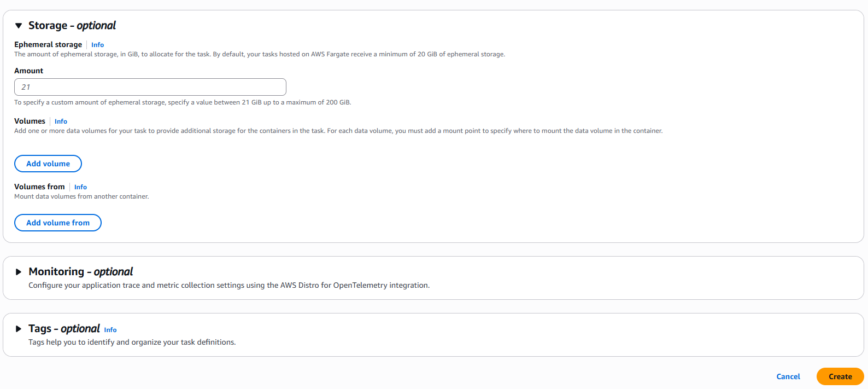The height and width of the screenshot is (389, 868).
Task: Open the Ephemeral storage Info link
Action: pyautogui.click(x=97, y=44)
